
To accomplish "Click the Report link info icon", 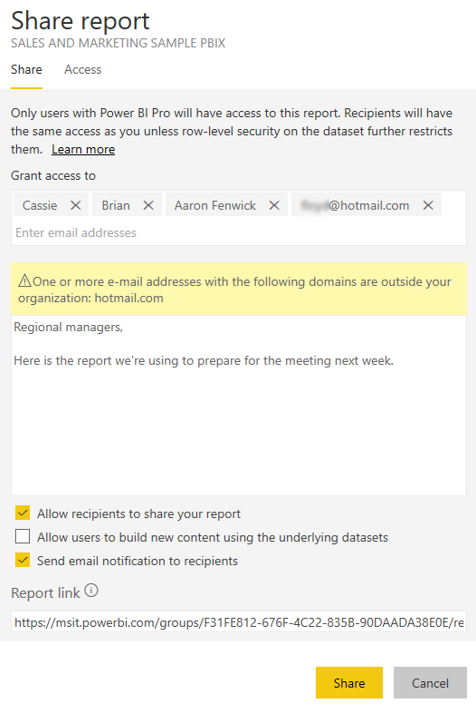I will [x=91, y=590].
